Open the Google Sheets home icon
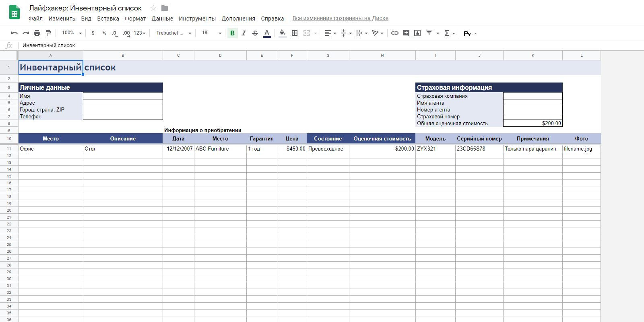 (x=14, y=12)
